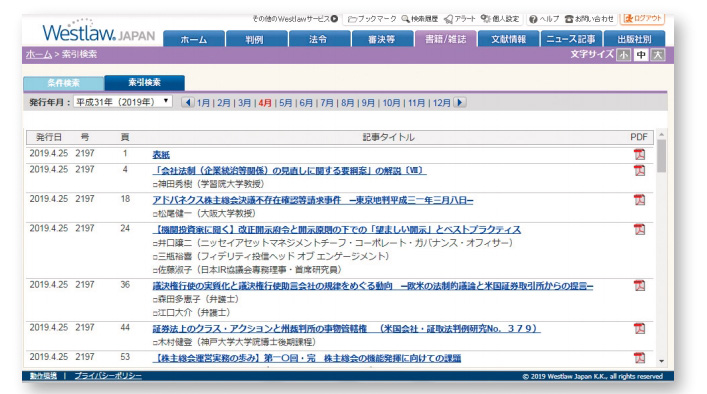This screenshot has height=394, width=707.
Task: Open アラート alerts
Action: click(460, 19)
